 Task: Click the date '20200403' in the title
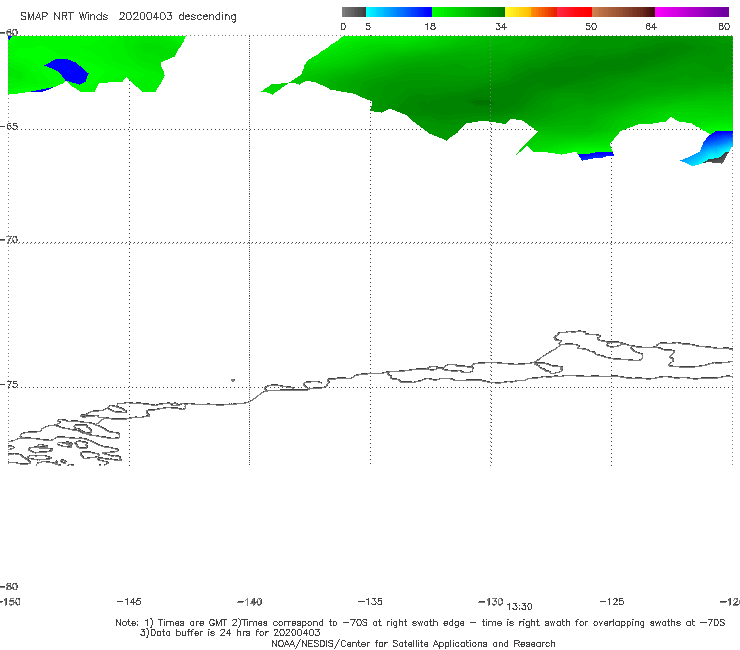pyautogui.click(x=145, y=17)
